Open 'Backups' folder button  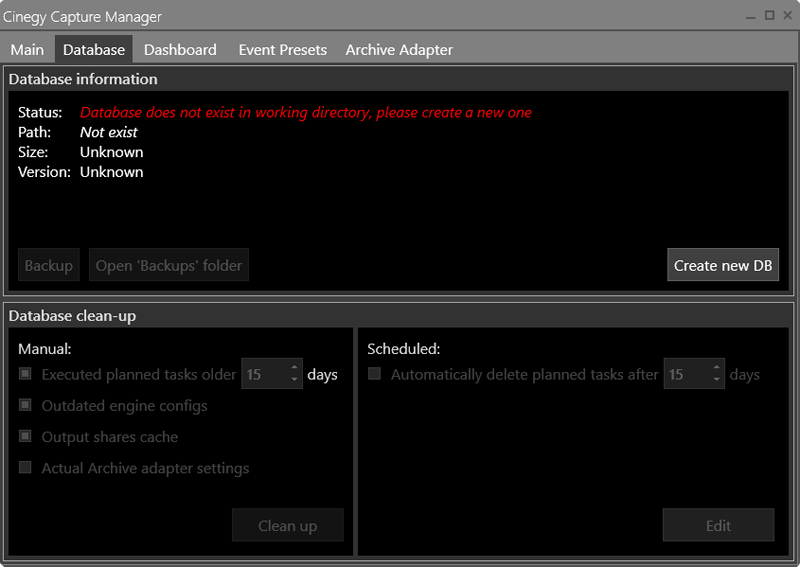click(x=169, y=265)
